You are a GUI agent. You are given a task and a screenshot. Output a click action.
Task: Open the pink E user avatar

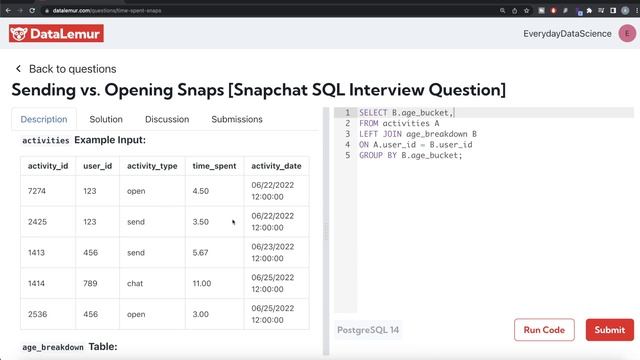point(627,33)
